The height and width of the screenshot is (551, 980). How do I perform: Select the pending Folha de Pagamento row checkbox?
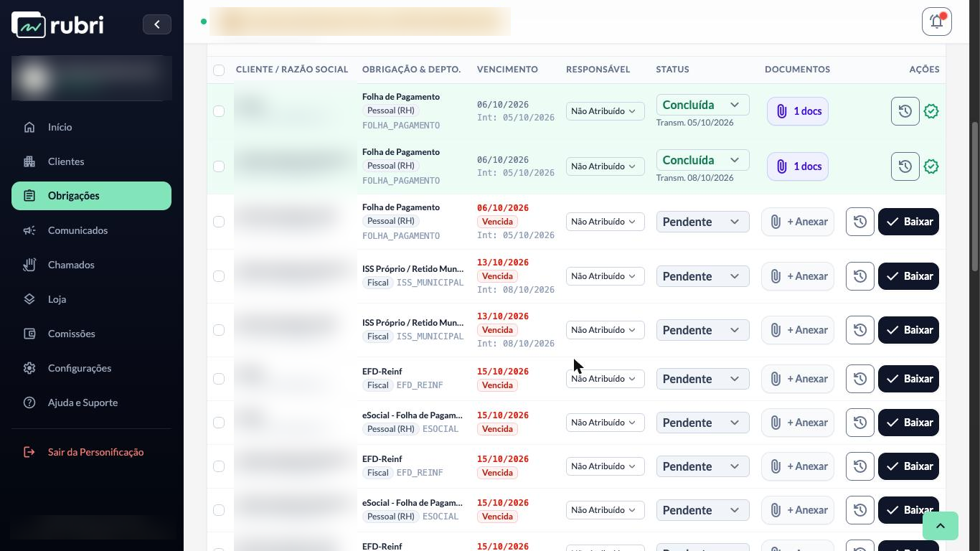(219, 222)
